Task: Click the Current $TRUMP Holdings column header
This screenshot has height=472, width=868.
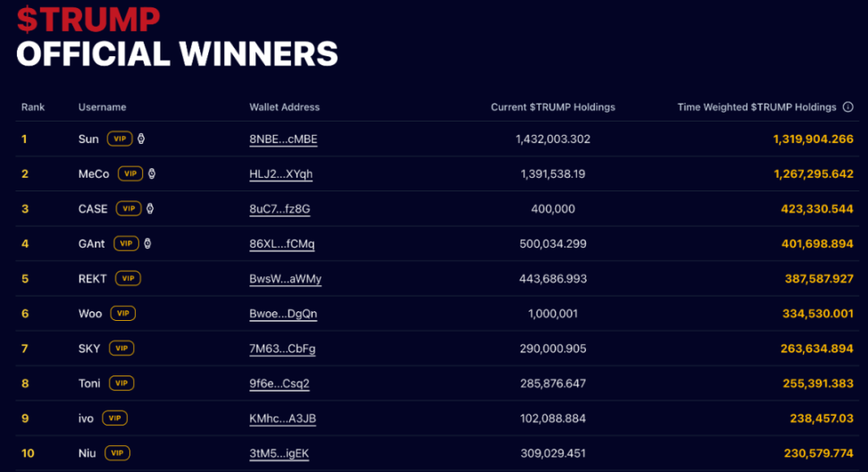Action: pyautogui.click(x=553, y=107)
